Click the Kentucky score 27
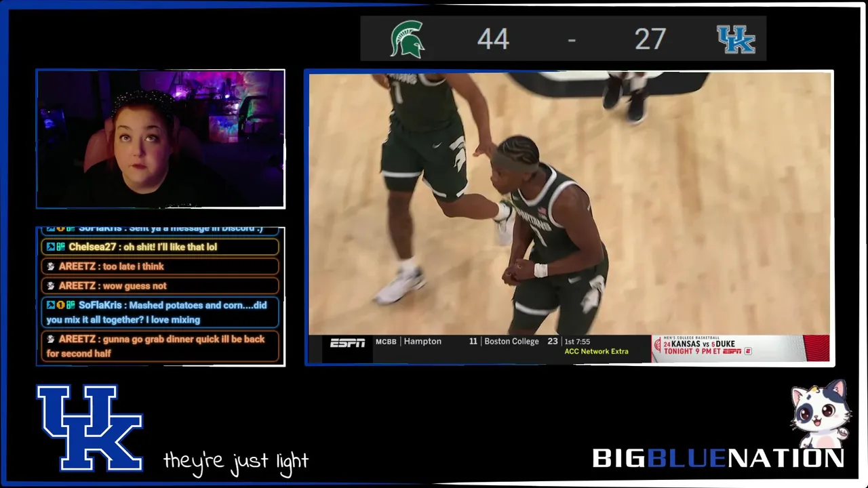Viewport: 868px width, 488px height. 650,39
